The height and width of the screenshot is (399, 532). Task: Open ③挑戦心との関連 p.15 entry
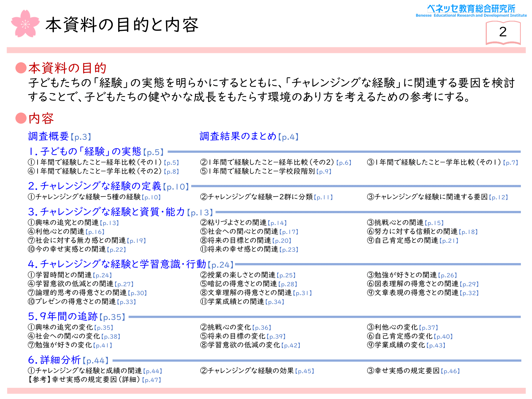(x=405, y=223)
